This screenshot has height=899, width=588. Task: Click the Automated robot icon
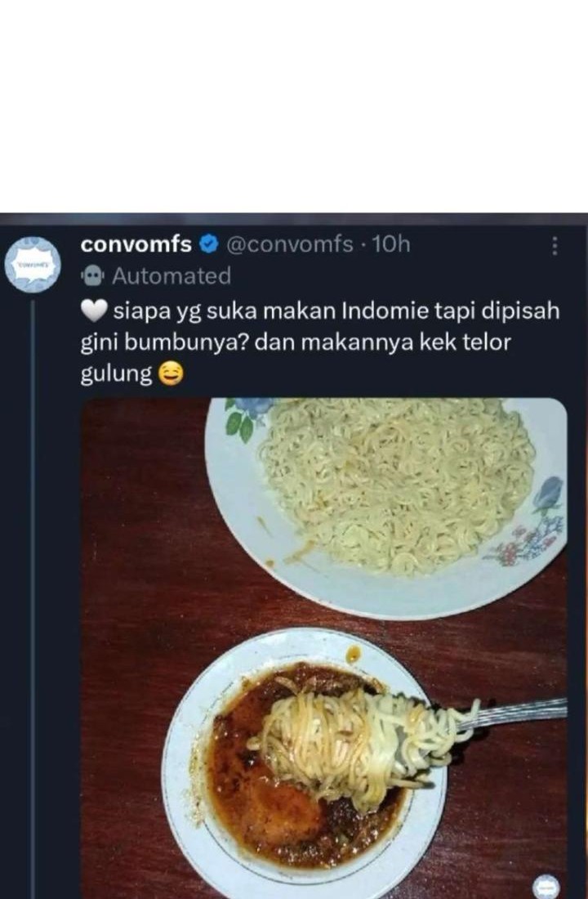[92, 277]
